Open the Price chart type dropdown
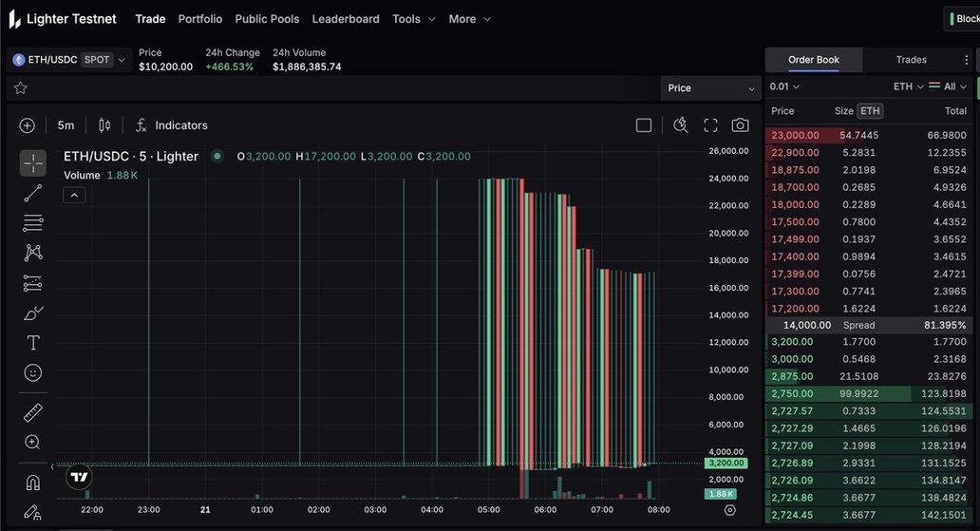 pyautogui.click(x=710, y=88)
